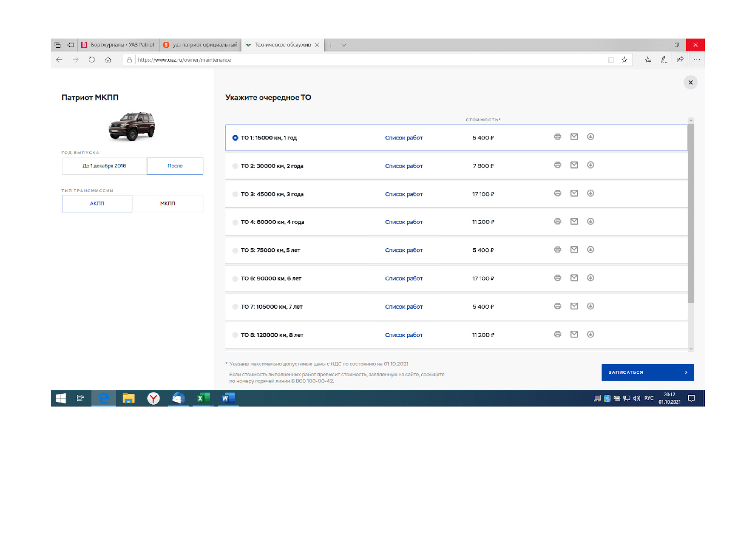Screen dimensions: 756x535
Task: Open Excel from the taskbar
Action: click(203, 398)
